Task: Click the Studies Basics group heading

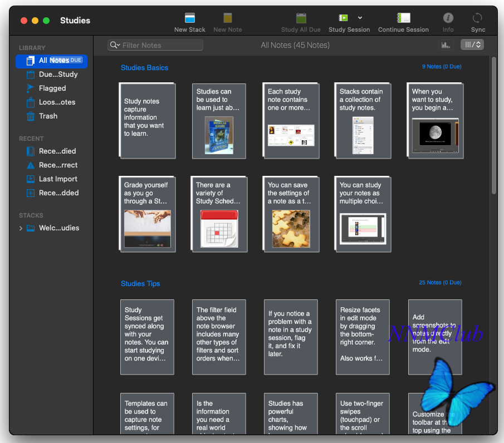Action: (x=144, y=67)
